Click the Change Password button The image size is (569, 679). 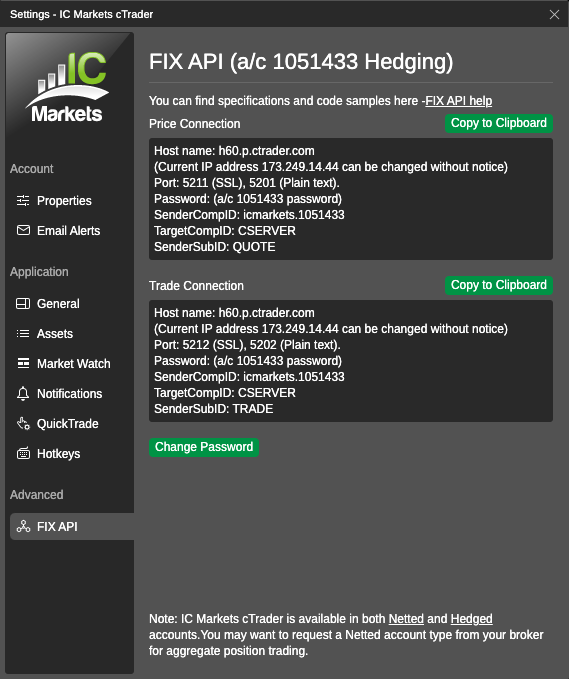tap(204, 447)
